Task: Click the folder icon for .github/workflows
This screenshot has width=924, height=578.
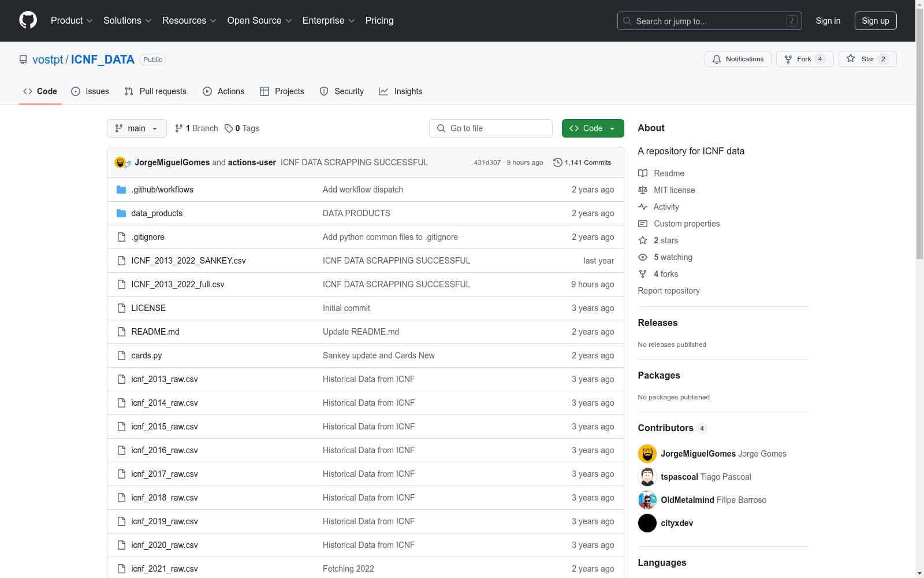Action: 121,190
